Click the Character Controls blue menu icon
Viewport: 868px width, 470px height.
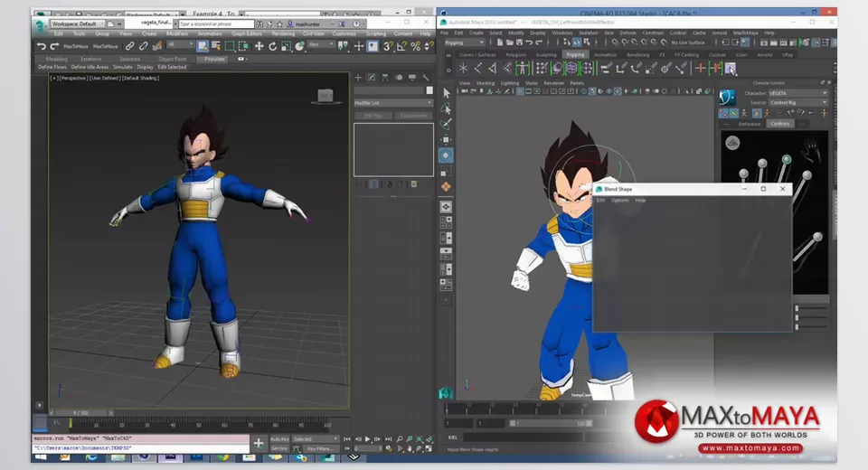[727, 98]
